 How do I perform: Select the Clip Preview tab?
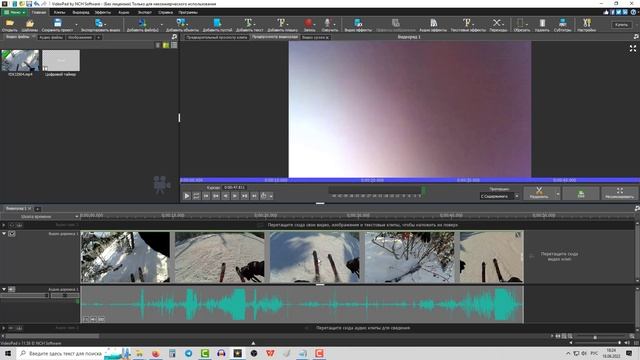tap(216, 37)
